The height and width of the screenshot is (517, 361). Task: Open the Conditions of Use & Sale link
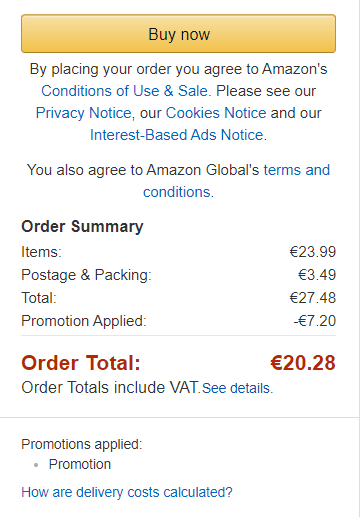coord(124,91)
